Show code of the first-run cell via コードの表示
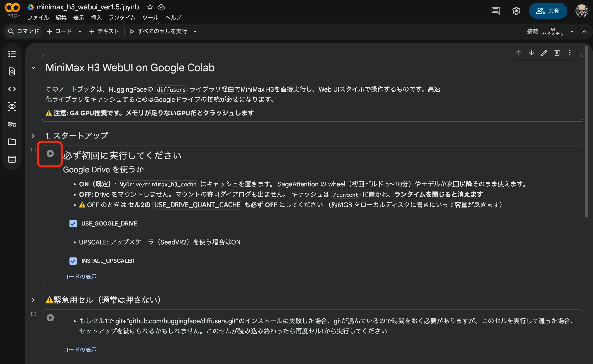The height and width of the screenshot is (364, 593). coord(80,276)
